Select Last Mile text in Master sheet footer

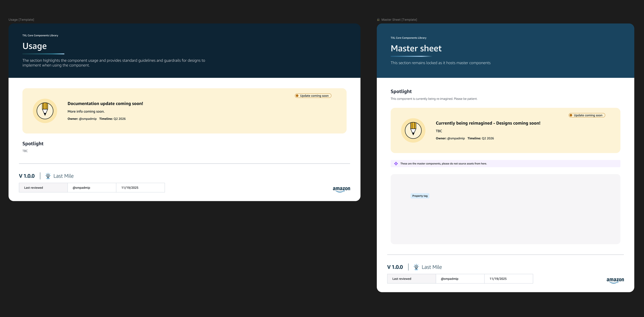pyautogui.click(x=431, y=267)
